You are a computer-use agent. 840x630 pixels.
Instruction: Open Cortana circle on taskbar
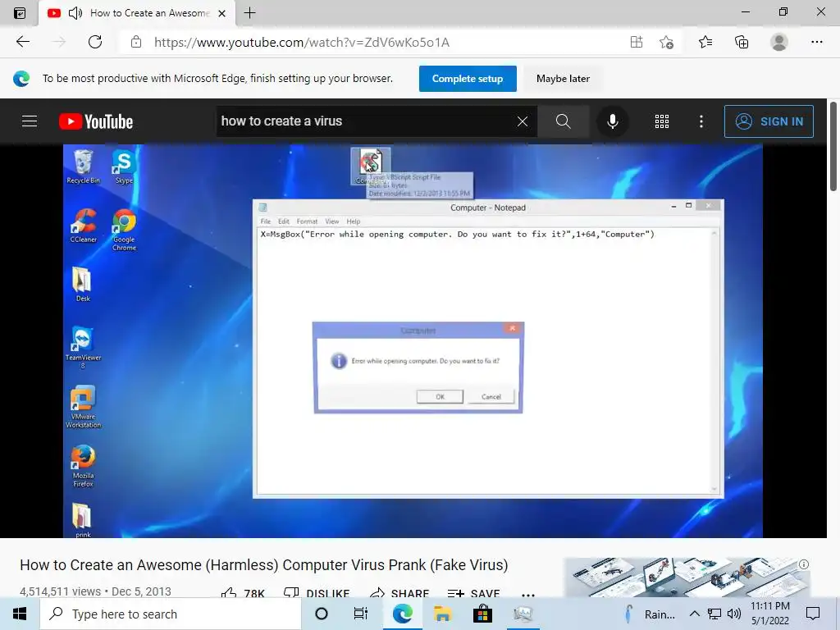point(322,614)
